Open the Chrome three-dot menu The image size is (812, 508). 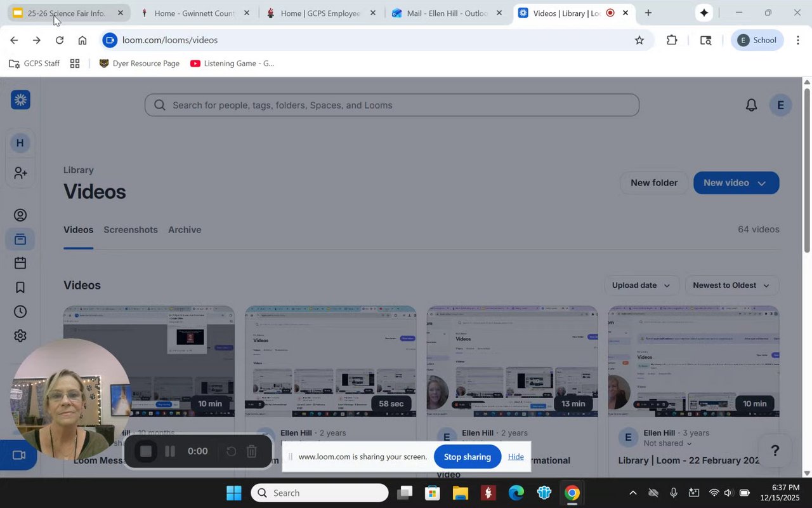pos(798,40)
